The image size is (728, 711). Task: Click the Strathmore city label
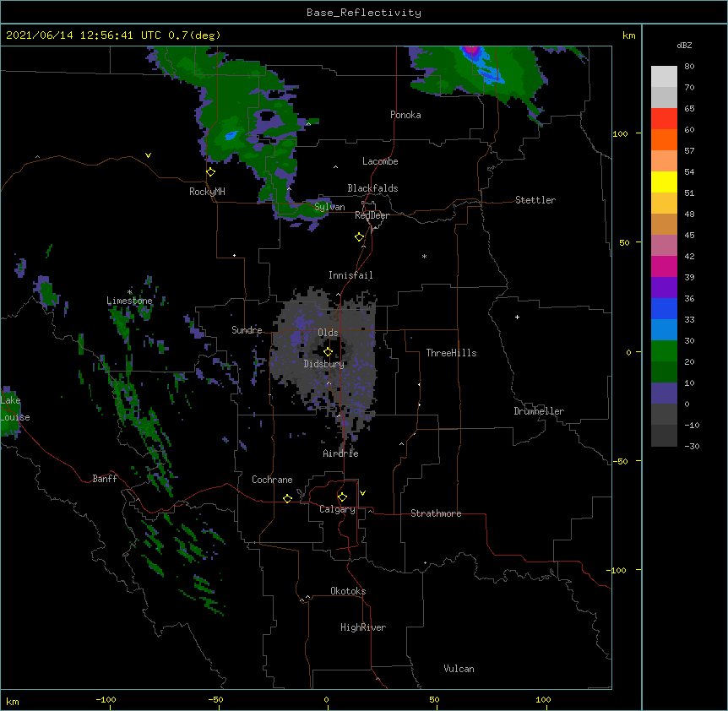click(x=436, y=513)
